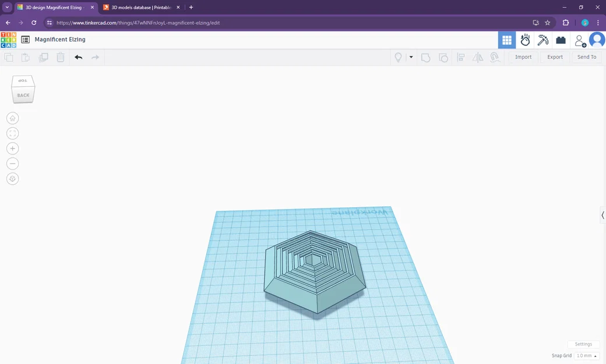Click the Fit all in view button

point(12,133)
